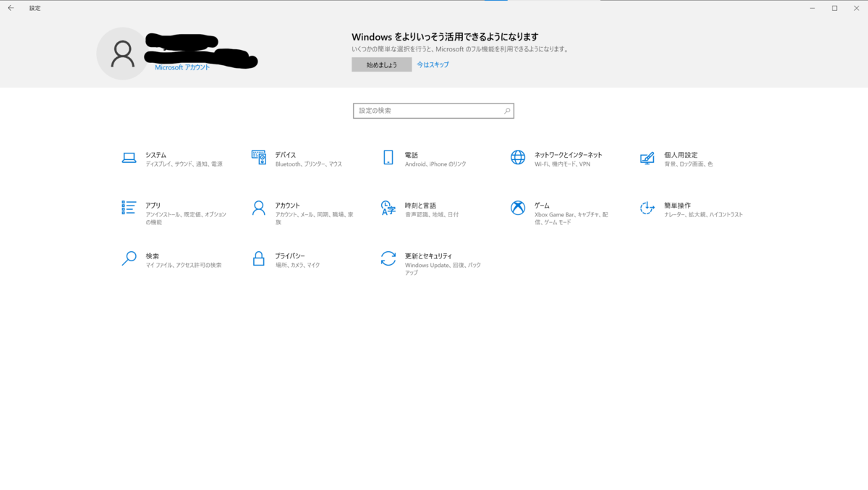Click the user account picture
Screen dimensions: 868x490
pyautogui.click(x=122, y=53)
